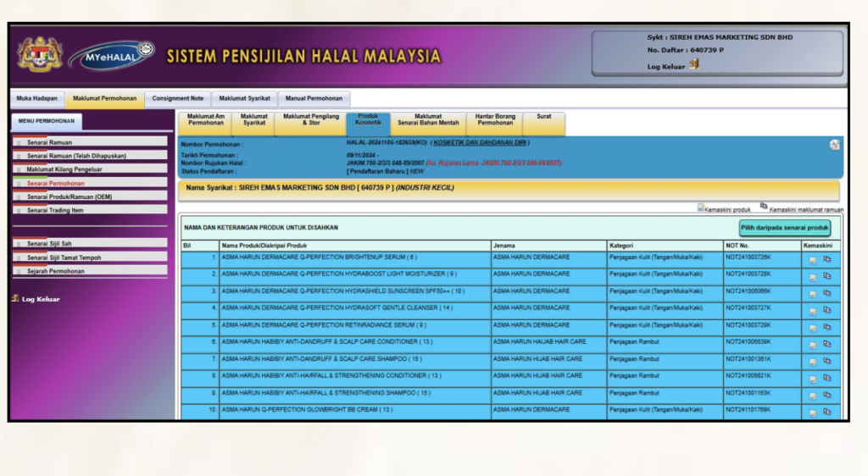Screen dimensions: 868x476
Task: Click the Malaysian coat of arms emblem
Action: coord(40,55)
